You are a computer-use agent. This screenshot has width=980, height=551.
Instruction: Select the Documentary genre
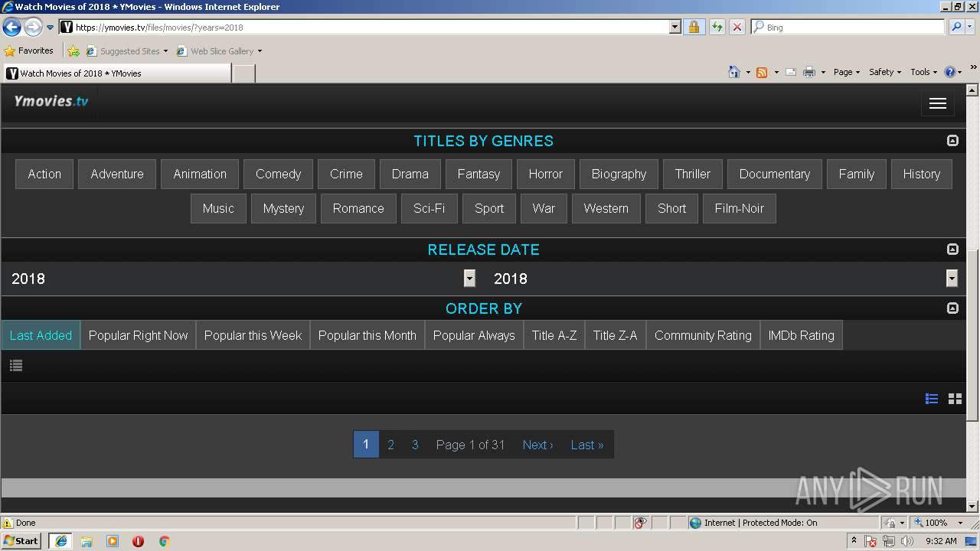pos(775,174)
